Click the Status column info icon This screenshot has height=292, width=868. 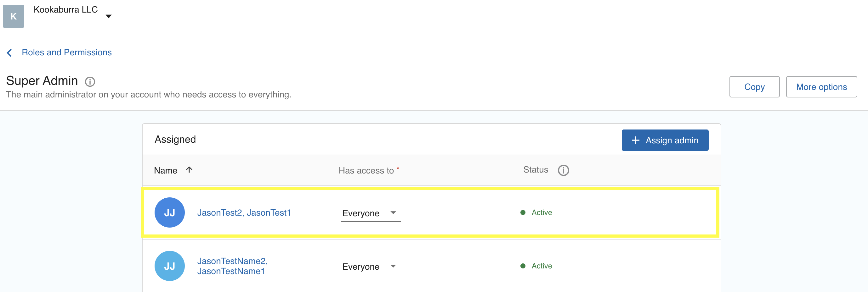(x=563, y=170)
